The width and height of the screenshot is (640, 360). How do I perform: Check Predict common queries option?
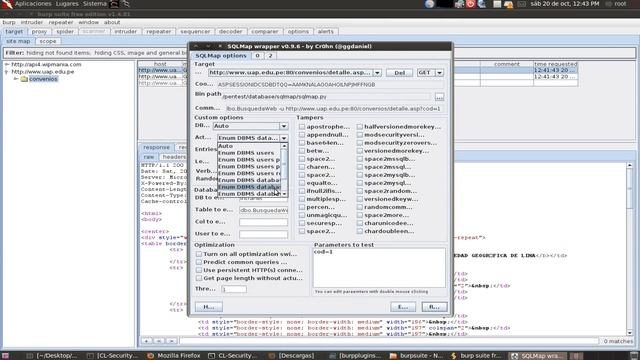[199, 262]
